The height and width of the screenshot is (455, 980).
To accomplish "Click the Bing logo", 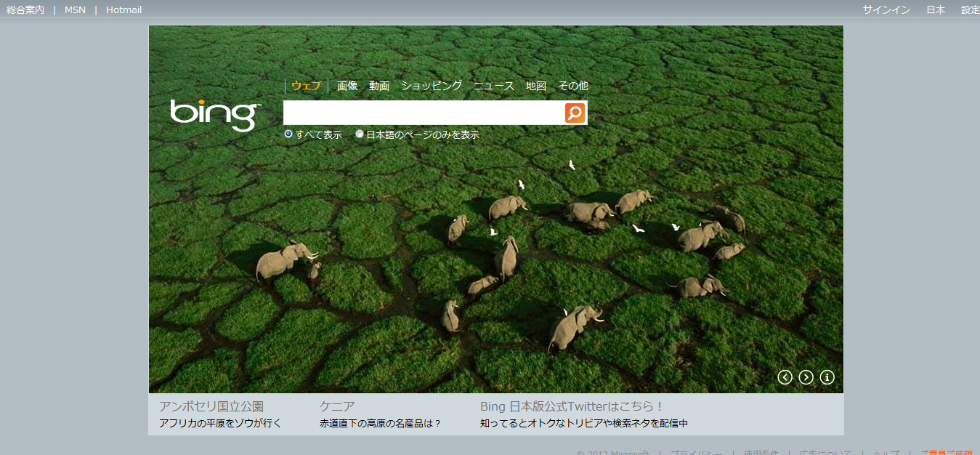I will tap(215, 114).
